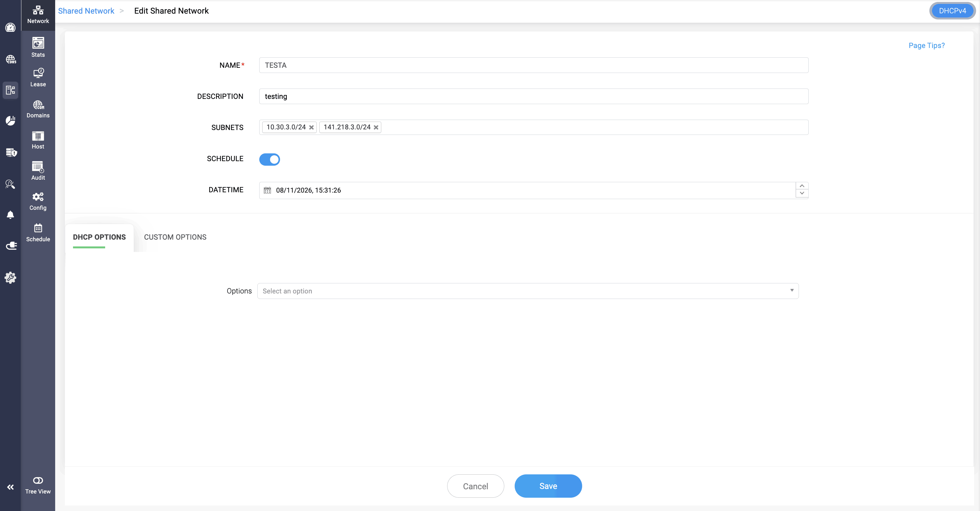Open the Config section
980x511 pixels.
click(x=38, y=201)
